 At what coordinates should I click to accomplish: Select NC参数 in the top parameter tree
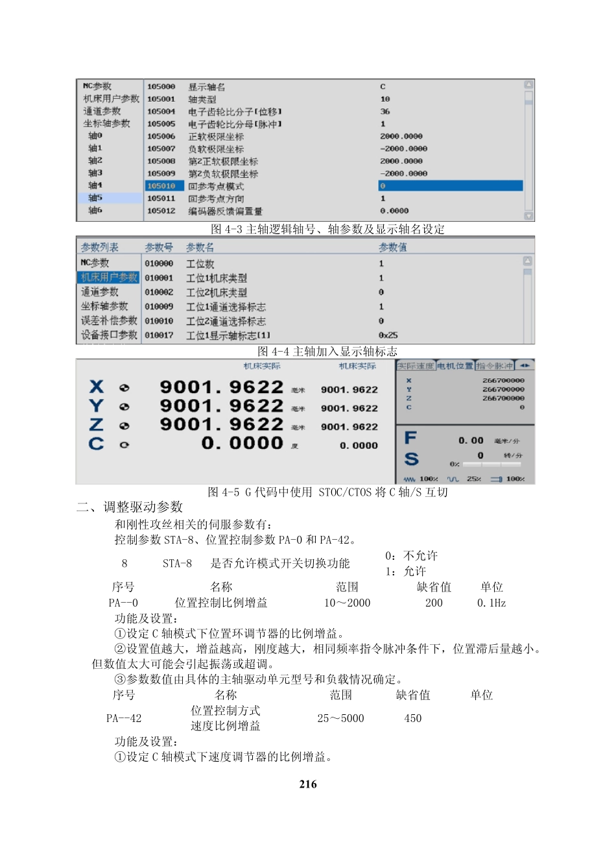tap(97, 86)
